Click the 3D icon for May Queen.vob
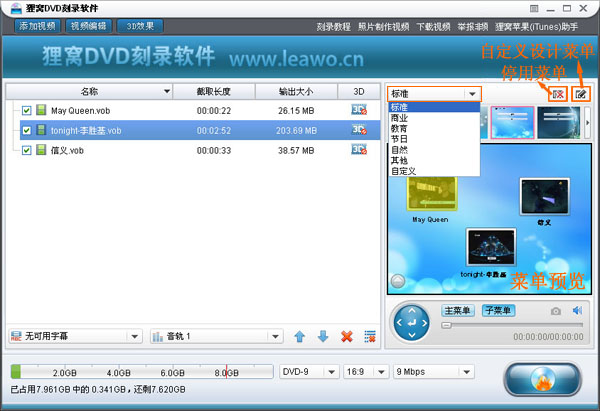Viewport: 600px width, 411px height. point(359,110)
